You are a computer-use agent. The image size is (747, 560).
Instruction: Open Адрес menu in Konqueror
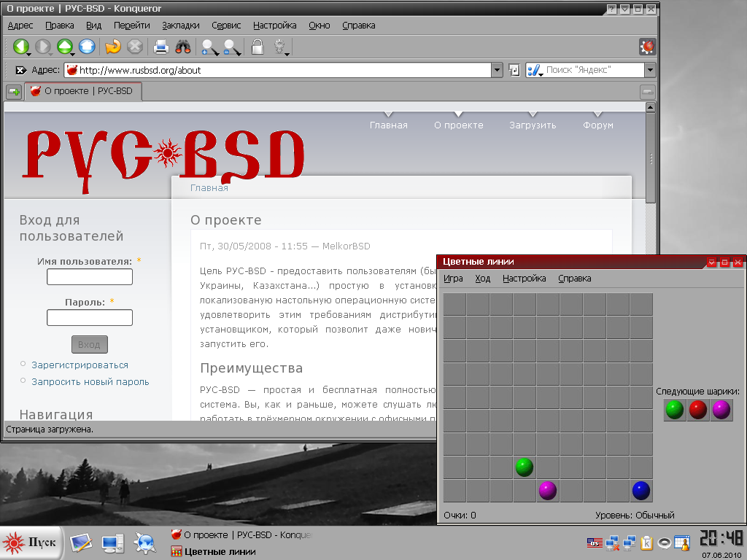click(x=20, y=26)
